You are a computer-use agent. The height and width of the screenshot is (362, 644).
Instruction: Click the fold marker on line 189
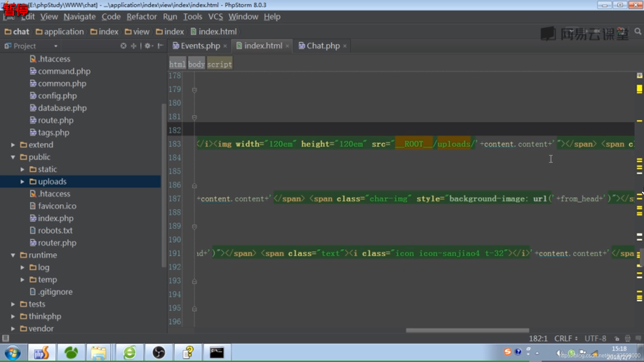[x=194, y=227]
